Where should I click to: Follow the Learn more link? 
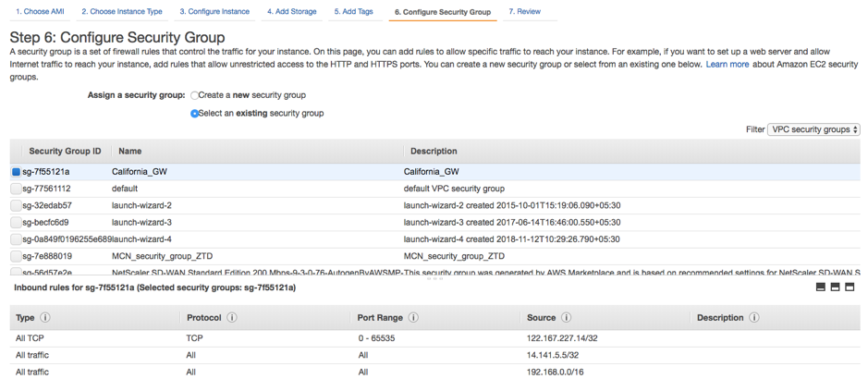coord(727,65)
